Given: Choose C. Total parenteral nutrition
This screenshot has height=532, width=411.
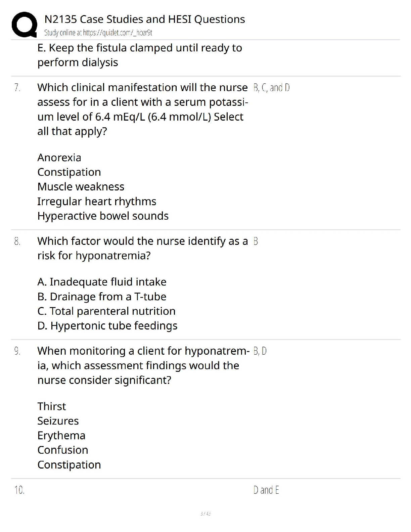Looking at the screenshot, I should click(106, 311).
